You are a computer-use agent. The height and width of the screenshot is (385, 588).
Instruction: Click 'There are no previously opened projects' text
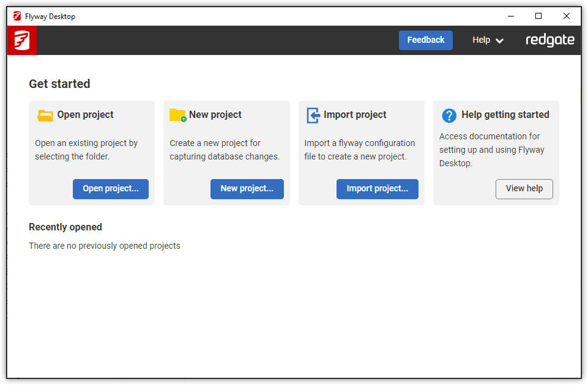(x=105, y=246)
